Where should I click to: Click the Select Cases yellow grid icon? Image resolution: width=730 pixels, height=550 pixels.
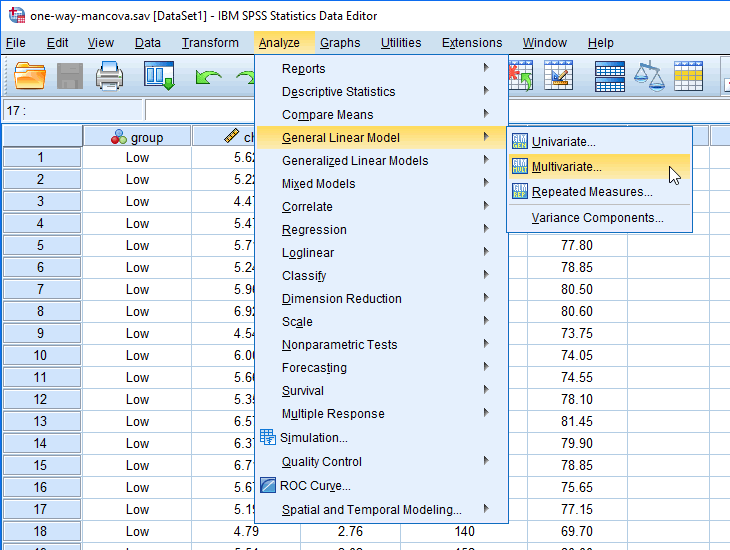689,76
